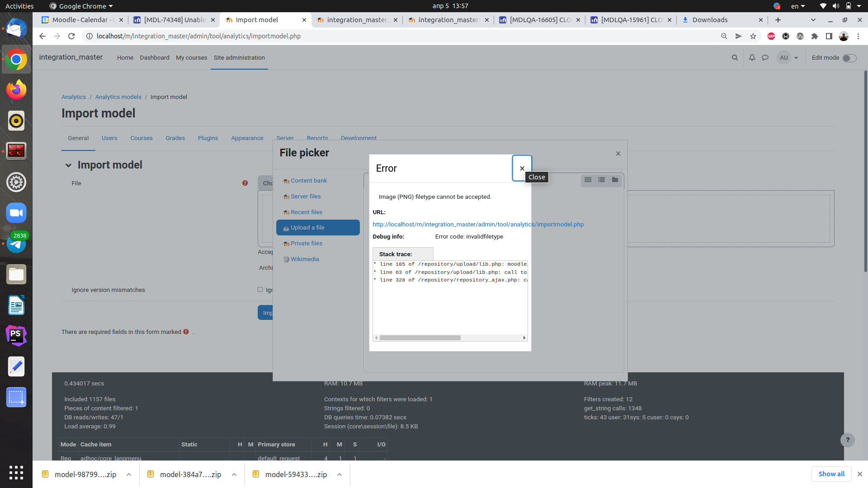Select Upload a file repository
This screenshot has height=488, width=868.
click(x=318, y=228)
